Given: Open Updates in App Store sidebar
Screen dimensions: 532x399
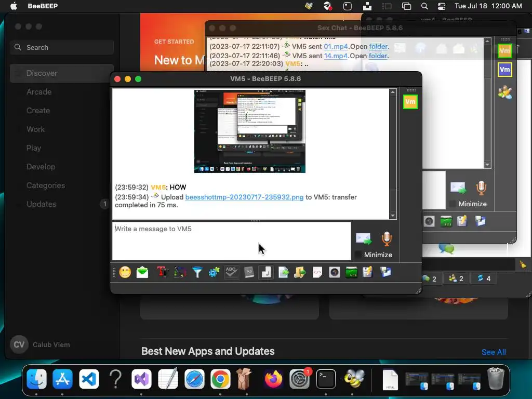Looking at the screenshot, I should pyautogui.click(x=62, y=204).
